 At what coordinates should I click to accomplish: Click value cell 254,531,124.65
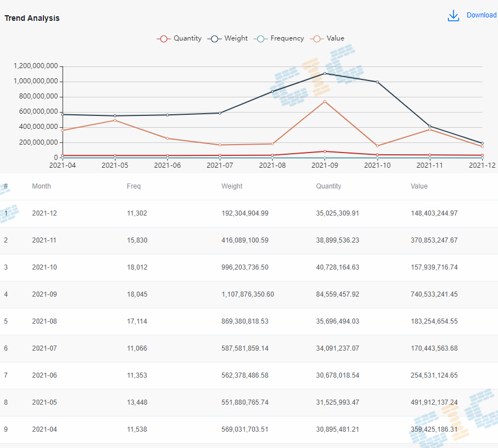(434, 375)
